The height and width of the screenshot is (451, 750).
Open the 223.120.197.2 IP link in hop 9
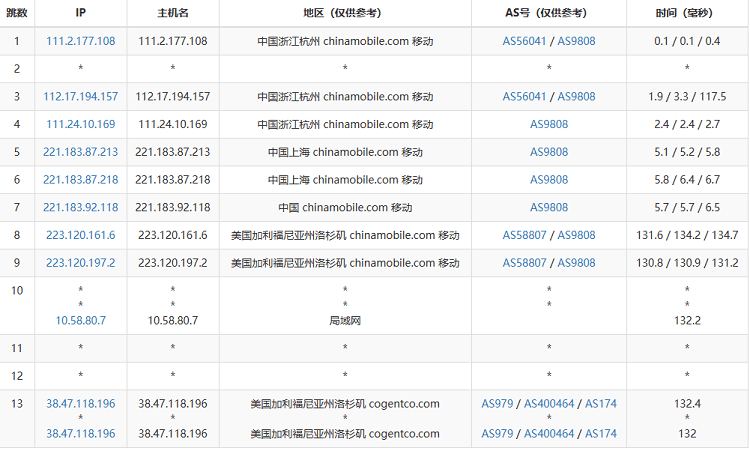pos(80,263)
